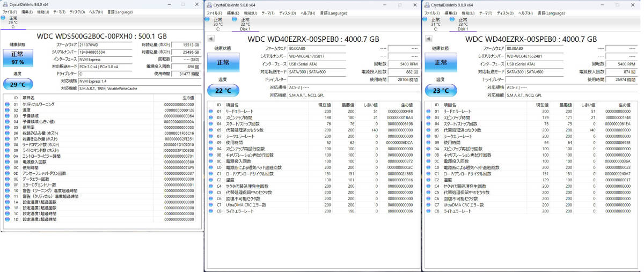Click リードエラーレート status orb in 23 °C window
The image size is (644, 272).
(x=428, y=111)
